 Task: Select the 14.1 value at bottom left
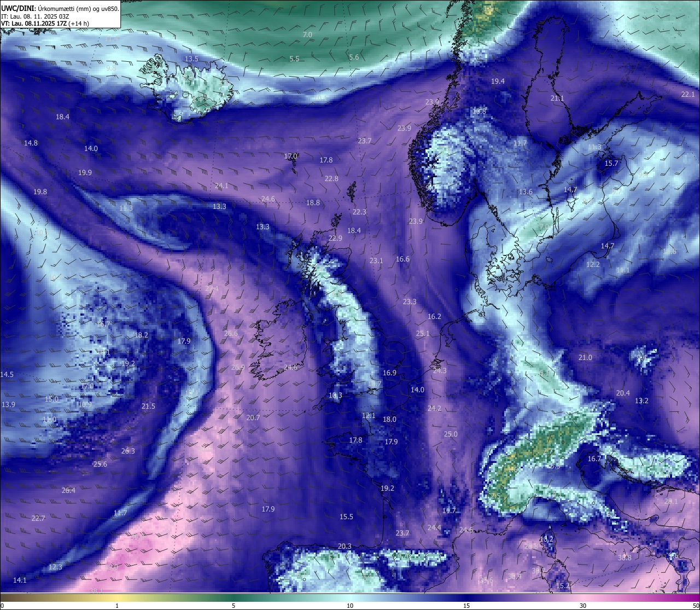pyautogui.click(x=20, y=580)
